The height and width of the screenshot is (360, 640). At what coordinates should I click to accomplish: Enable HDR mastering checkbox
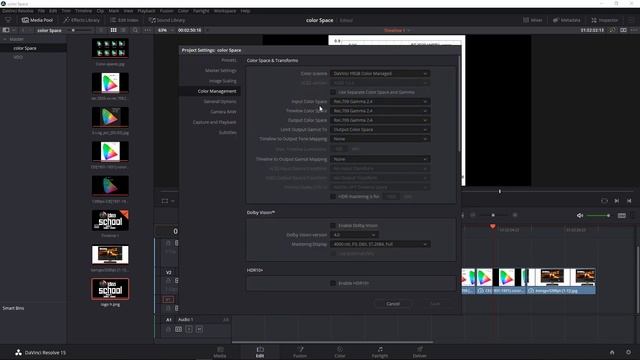333,197
